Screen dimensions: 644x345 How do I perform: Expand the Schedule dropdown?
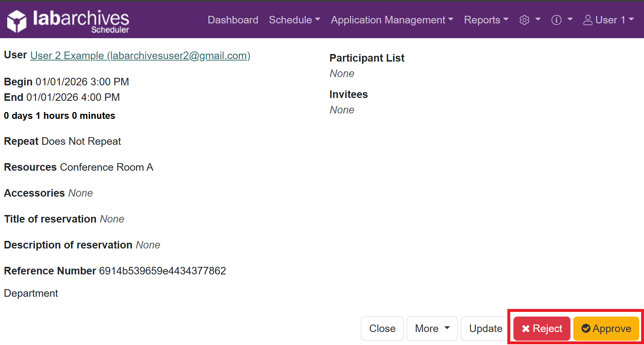[294, 20]
